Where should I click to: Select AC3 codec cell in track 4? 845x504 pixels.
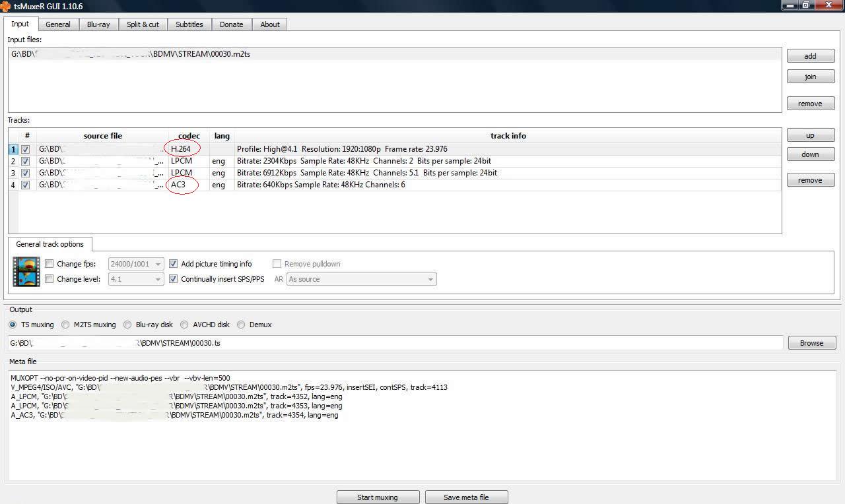(188, 185)
